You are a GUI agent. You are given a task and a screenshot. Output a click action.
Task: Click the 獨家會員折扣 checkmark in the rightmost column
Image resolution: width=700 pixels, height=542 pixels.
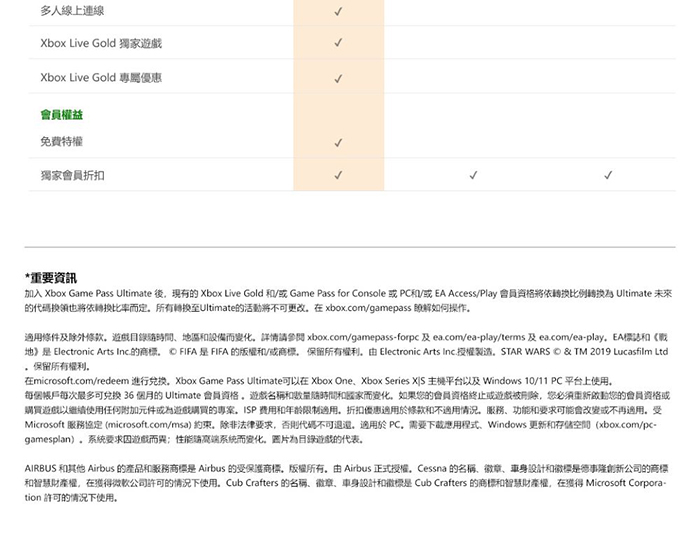pyautogui.click(x=608, y=176)
